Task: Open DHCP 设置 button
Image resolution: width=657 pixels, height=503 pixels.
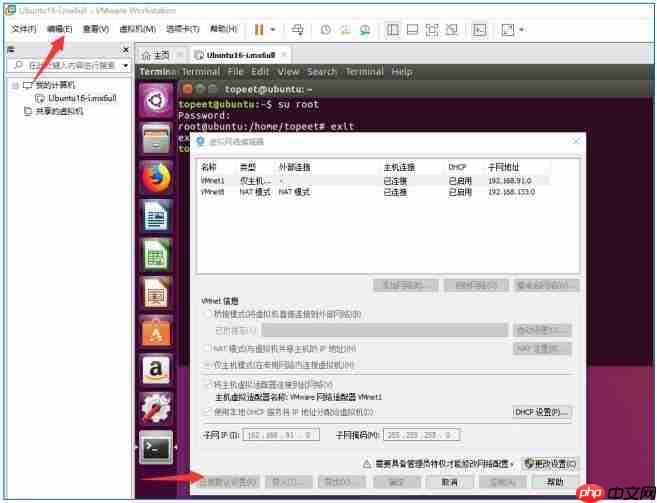Action: point(542,412)
